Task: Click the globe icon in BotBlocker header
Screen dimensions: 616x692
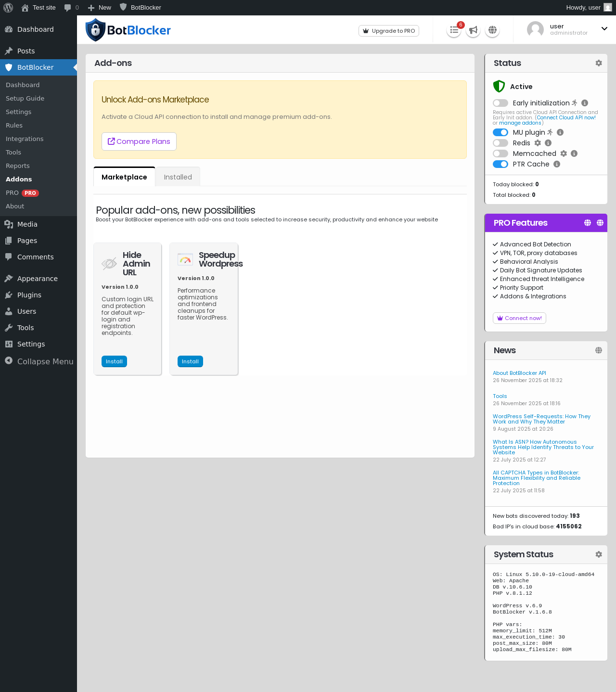Action: pos(492,30)
